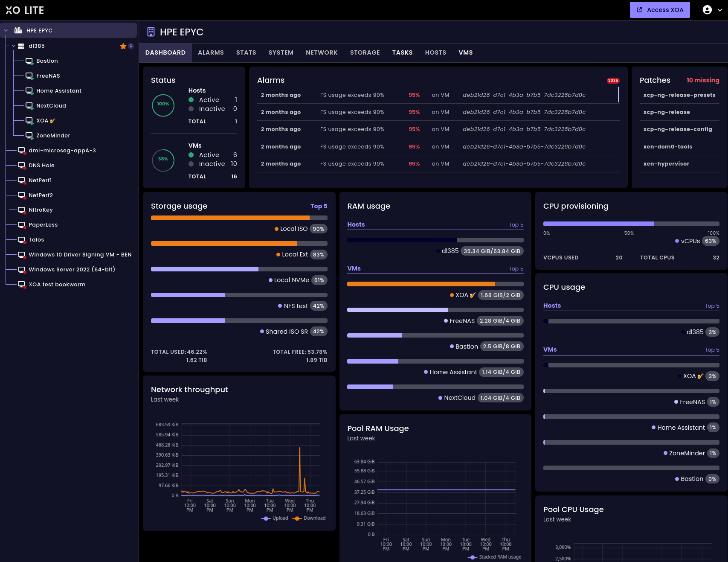
Task: Click the building icon beside HPE EPYC title
Action: 151,32
